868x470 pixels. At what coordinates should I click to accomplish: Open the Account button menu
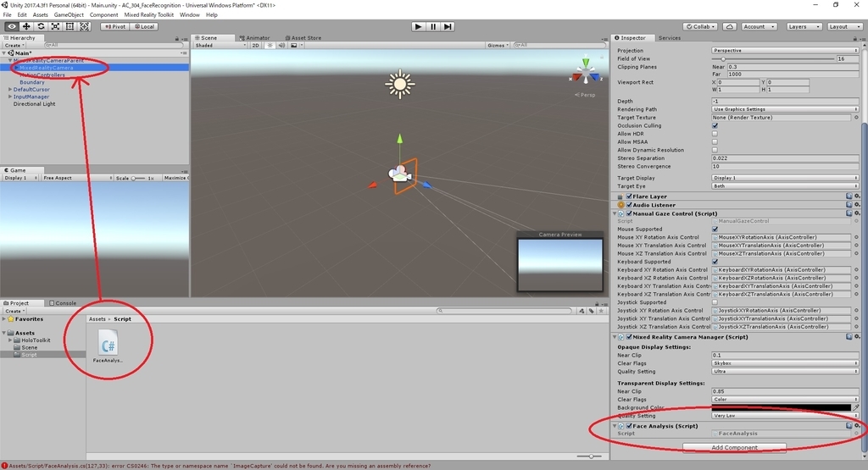tap(759, 26)
